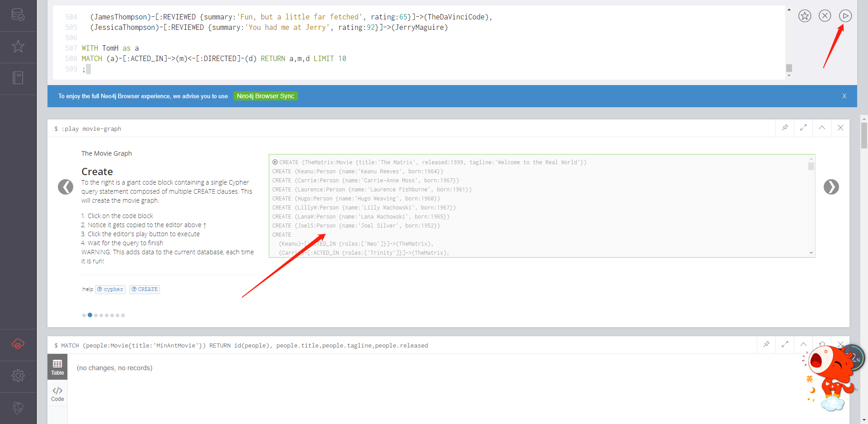Open the Favorites star panel in sidebar
868x424 pixels.
click(18, 47)
